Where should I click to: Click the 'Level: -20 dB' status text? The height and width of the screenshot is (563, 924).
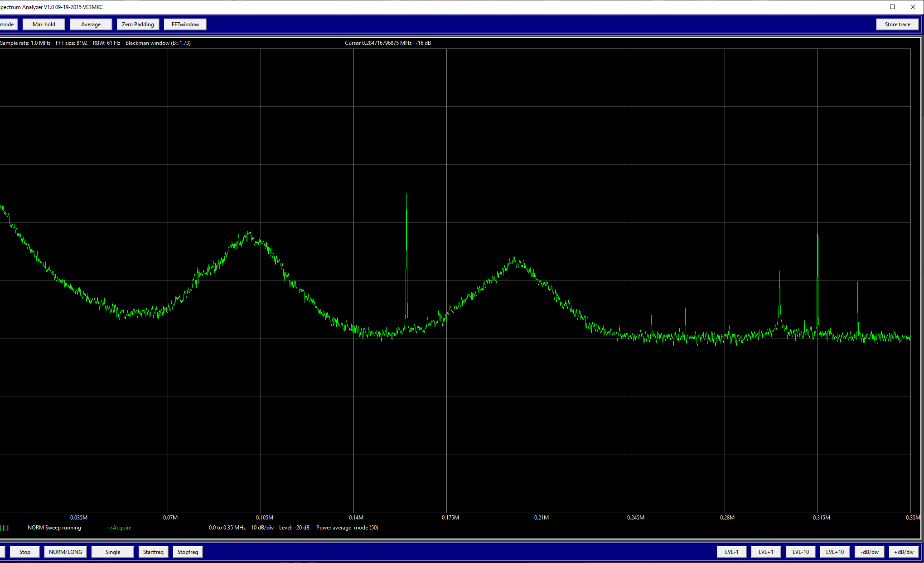pos(294,528)
